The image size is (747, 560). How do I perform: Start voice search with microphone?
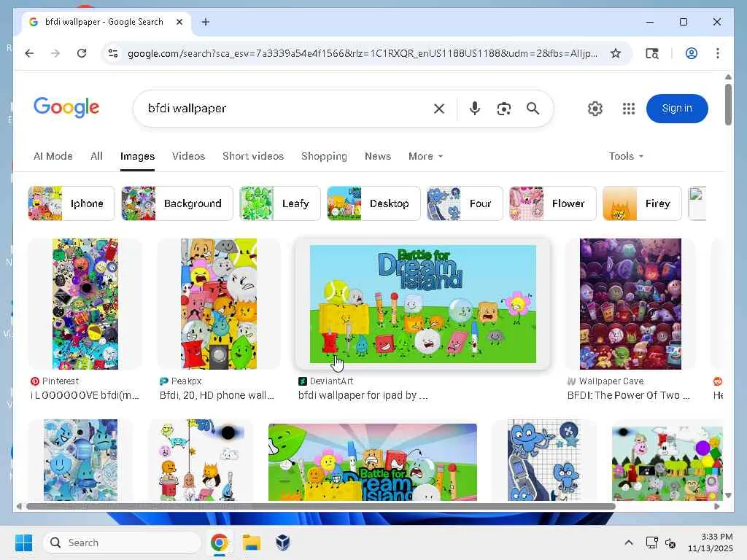(x=474, y=109)
